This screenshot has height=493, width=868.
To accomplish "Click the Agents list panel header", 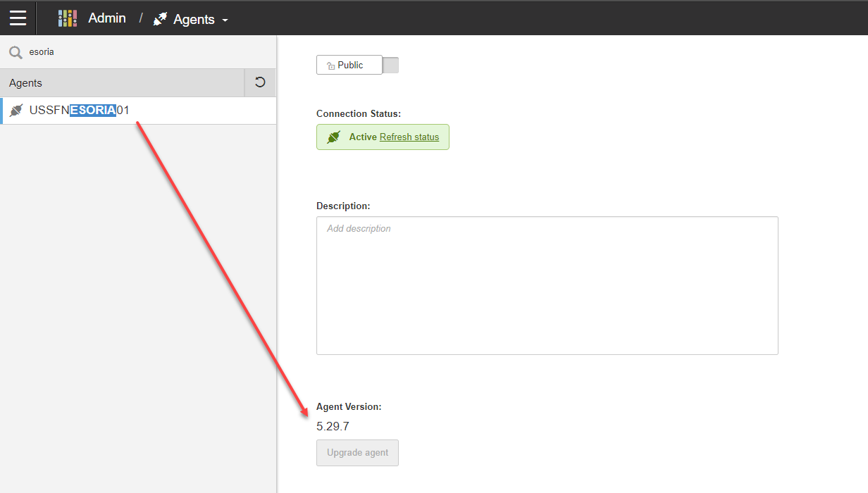I will click(x=120, y=83).
